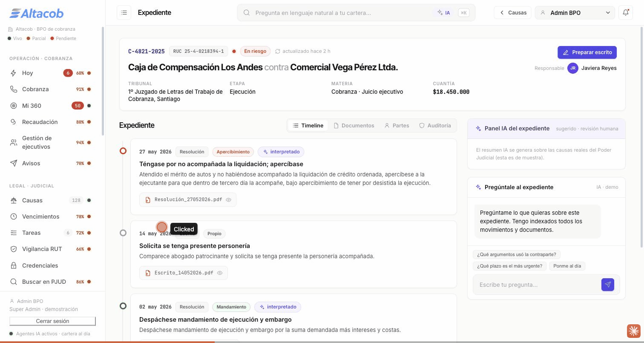The width and height of the screenshot is (644, 343).
Task: Open Causas scales icon in sidebar
Action: point(14,200)
